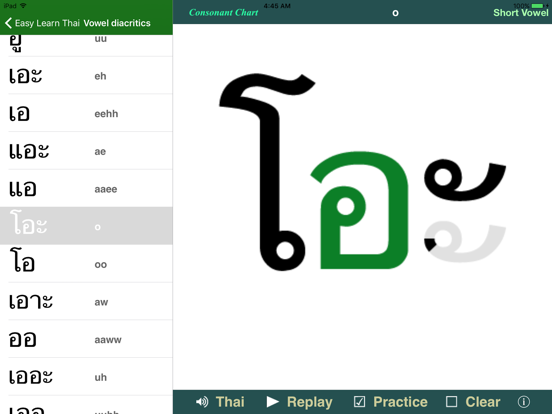Select the 'eehh' vowel row
Viewport: 552px width, 414px height.
point(86,113)
